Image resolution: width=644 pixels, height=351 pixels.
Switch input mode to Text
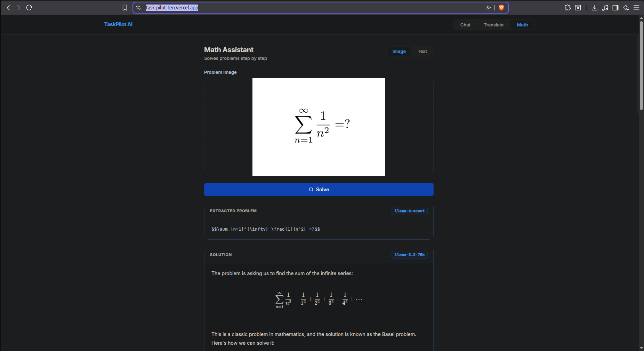click(x=422, y=51)
